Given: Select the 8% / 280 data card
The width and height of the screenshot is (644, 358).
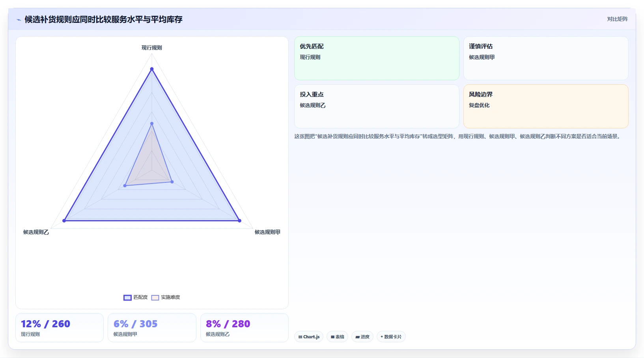Looking at the screenshot, I should click(x=245, y=328).
